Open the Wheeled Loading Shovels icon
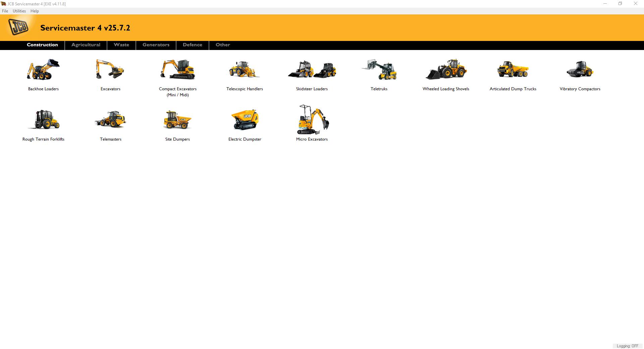 pyautogui.click(x=446, y=69)
